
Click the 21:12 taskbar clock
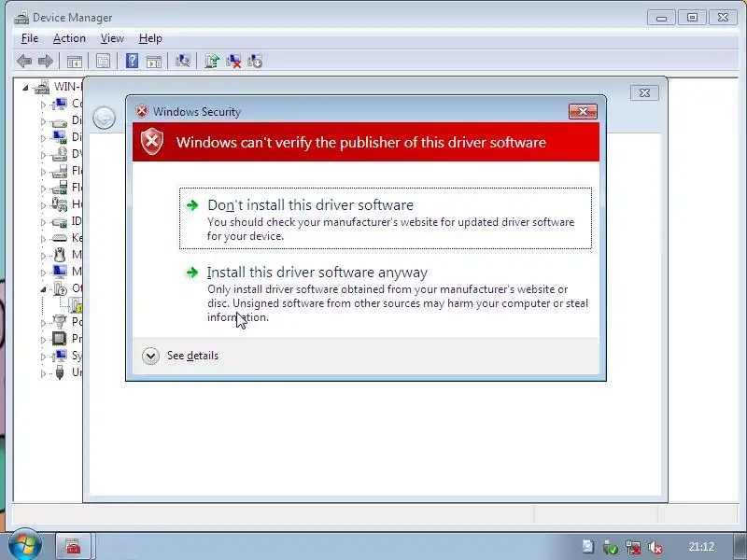click(x=701, y=547)
